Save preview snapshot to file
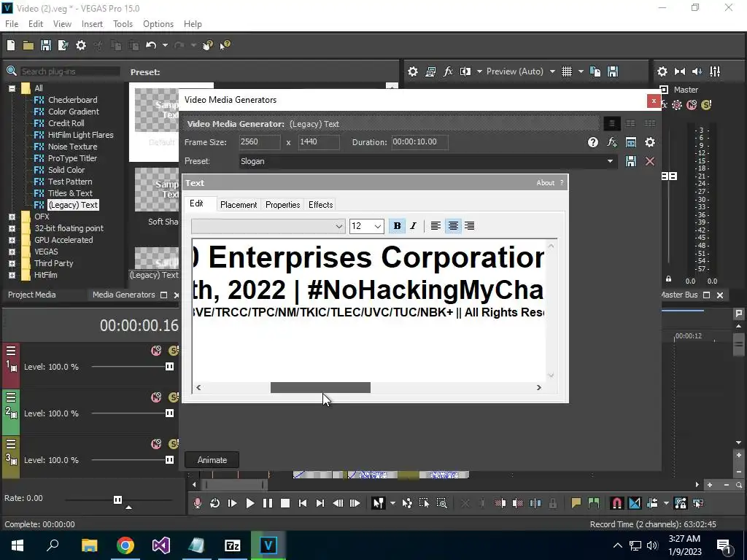Viewport: 747px width, 560px height. pyautogui.click(x=613, y=71)
